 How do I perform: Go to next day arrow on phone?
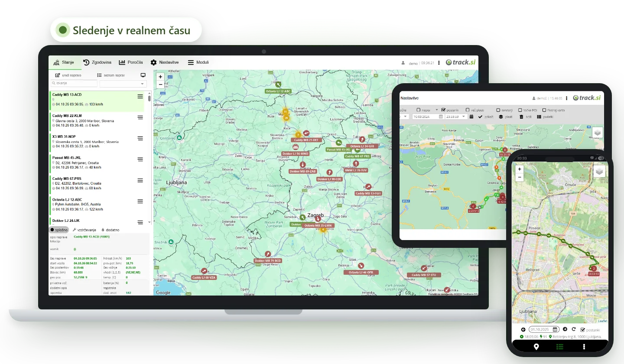click(x=565, y=329)
